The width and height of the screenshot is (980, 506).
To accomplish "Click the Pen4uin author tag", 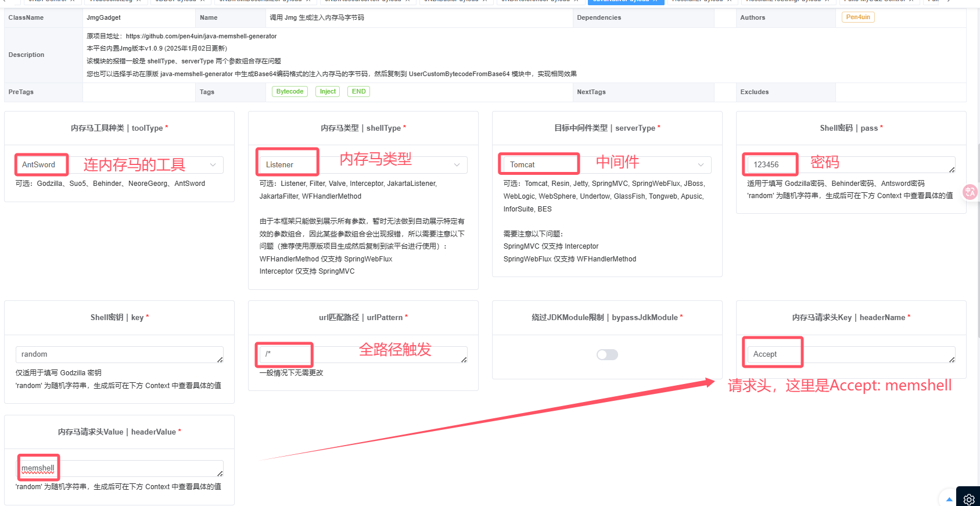I will tap(857, 17).
